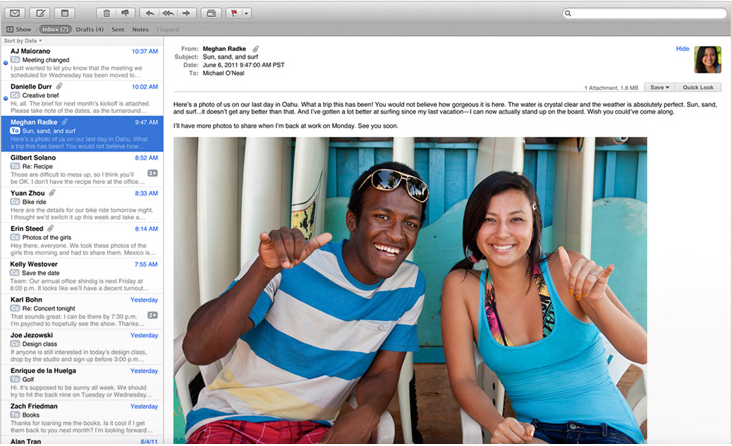This screenshot has height=446, width=732.
Task: Open Zach Friedman's Books email
Action: tap(82, 418)
